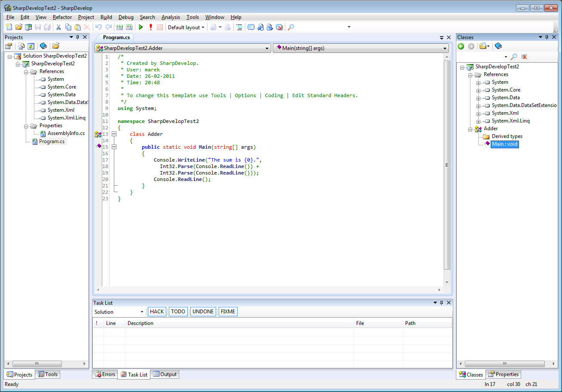
Task: Toggle the TODO task filter
Action: pos(178,312)
